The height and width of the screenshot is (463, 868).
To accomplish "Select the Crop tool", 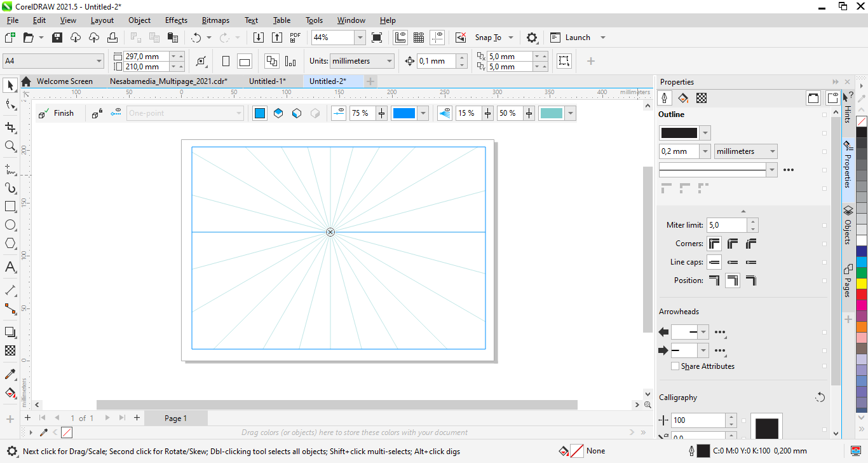I will pyautogui.click(x=10, y=128).
